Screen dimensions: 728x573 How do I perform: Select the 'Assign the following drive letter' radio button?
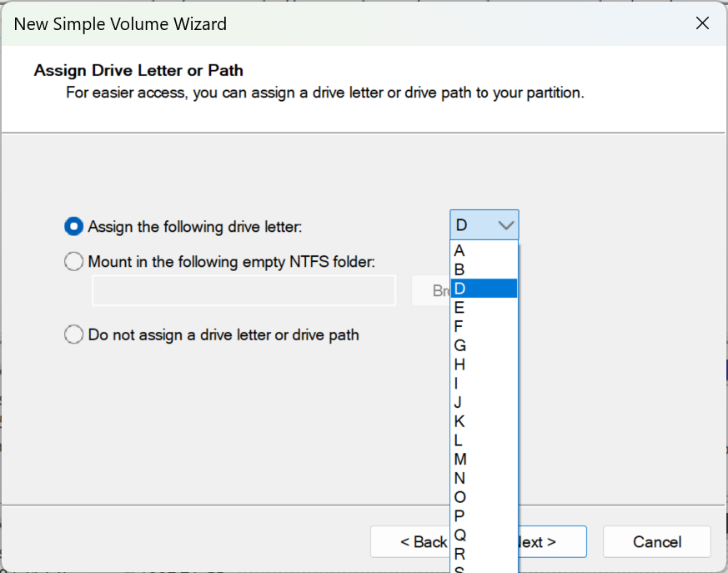(x=74, y=226)
